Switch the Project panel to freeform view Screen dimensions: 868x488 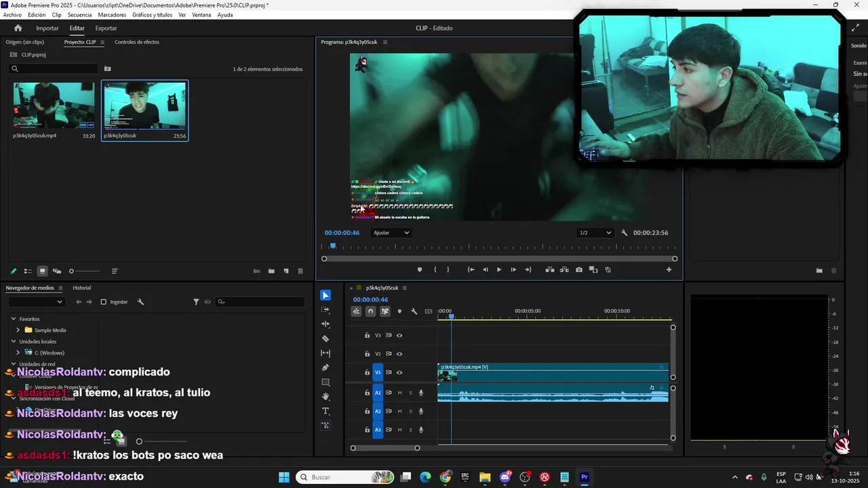point(57,271)
